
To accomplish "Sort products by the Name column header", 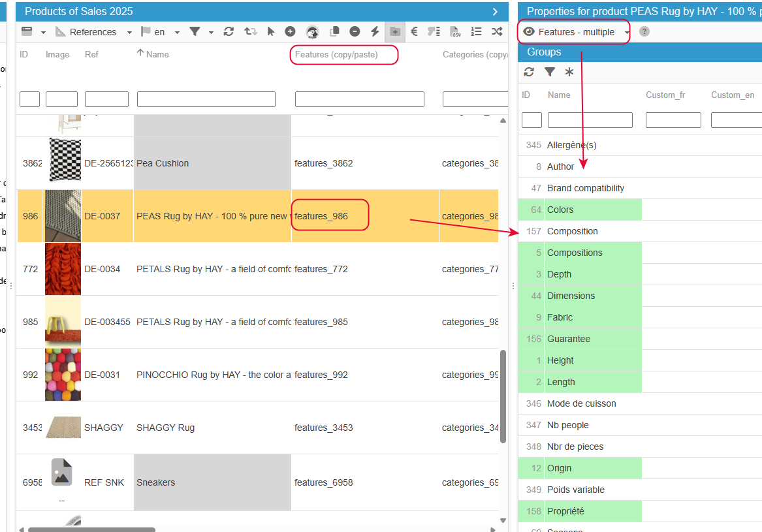I will [x=157, y=54].
